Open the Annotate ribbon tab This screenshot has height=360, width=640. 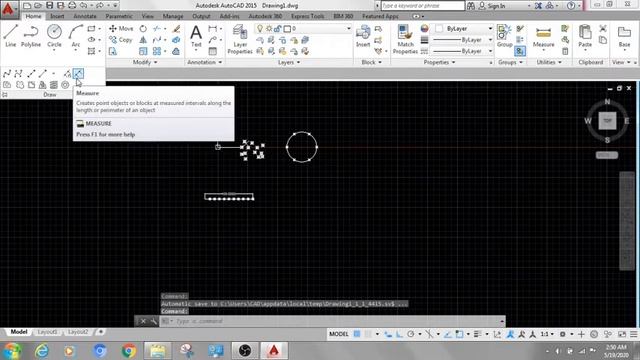tap(84, 16)
